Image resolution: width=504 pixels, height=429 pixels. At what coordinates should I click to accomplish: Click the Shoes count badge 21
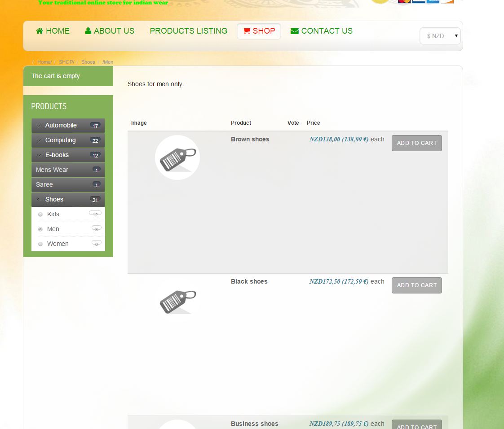(x=95, y=200)
